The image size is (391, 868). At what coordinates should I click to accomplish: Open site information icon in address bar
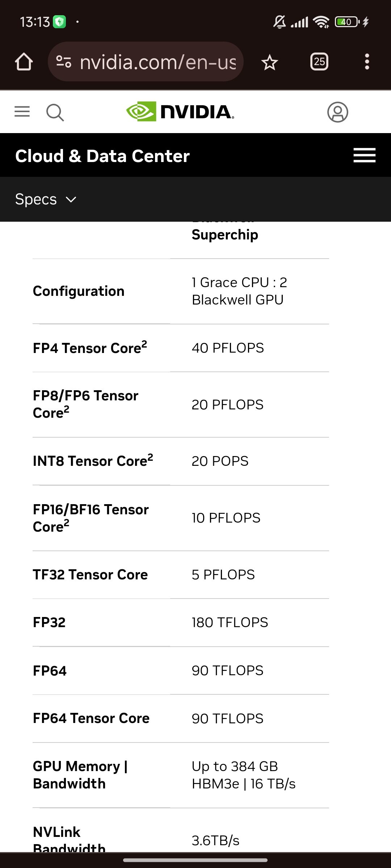pos(64,62)
